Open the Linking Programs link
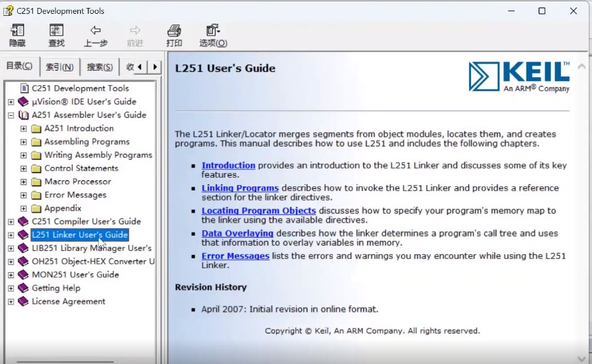This screenshot has height=364, width=592. [x=240, y=188]
